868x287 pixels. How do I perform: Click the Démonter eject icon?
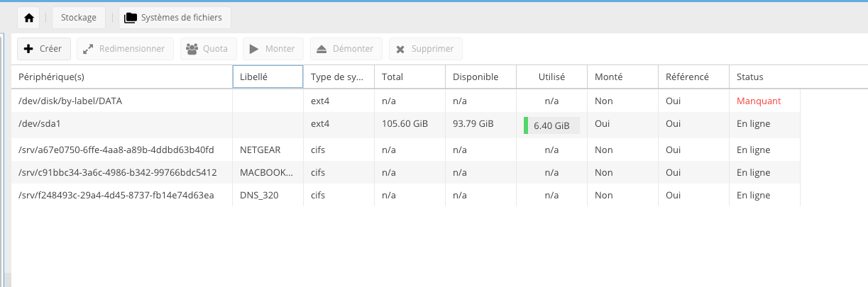(322, 49)
